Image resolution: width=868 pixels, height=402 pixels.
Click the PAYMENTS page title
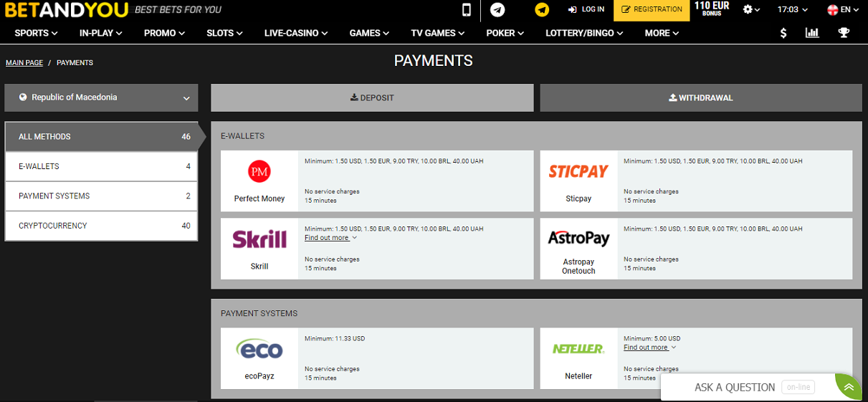click(x=434, y=61)
